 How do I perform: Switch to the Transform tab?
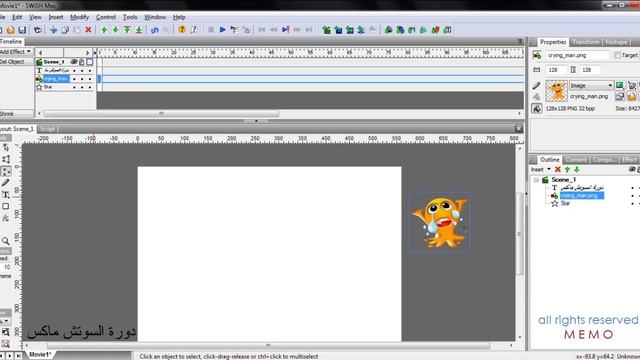click(x=586, y=42)
